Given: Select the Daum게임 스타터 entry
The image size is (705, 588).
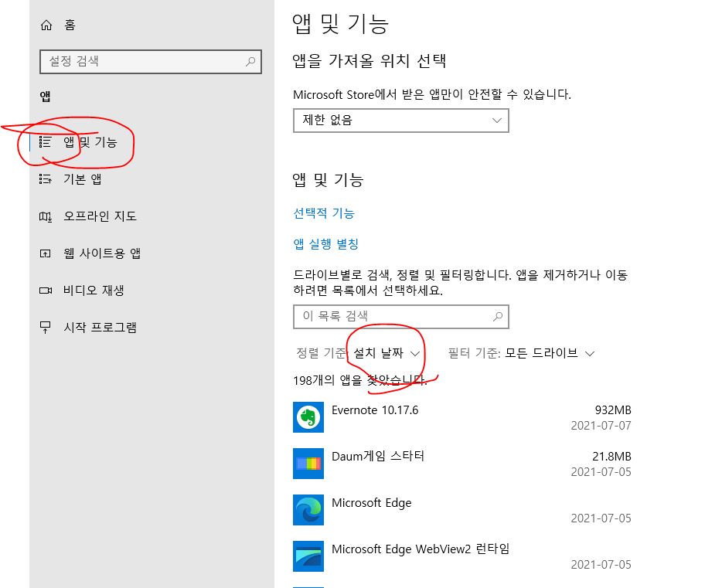Looking at the screenshot, I should (x=462, y=464).
